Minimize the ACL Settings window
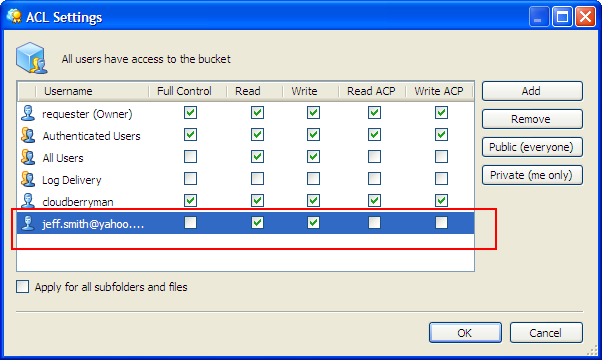This screenshot has height=360, width=602. pos(538,17)
